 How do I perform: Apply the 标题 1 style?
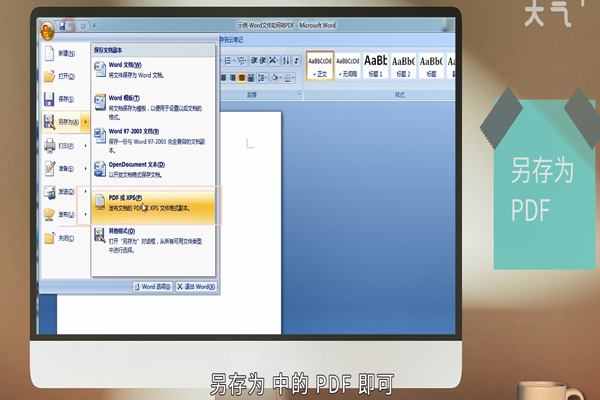pos(376,66)
